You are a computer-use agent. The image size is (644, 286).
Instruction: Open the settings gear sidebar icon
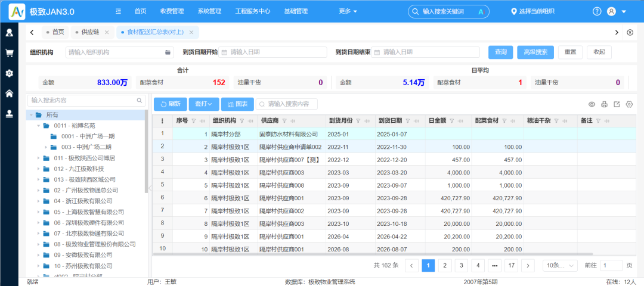coord(9,73)
